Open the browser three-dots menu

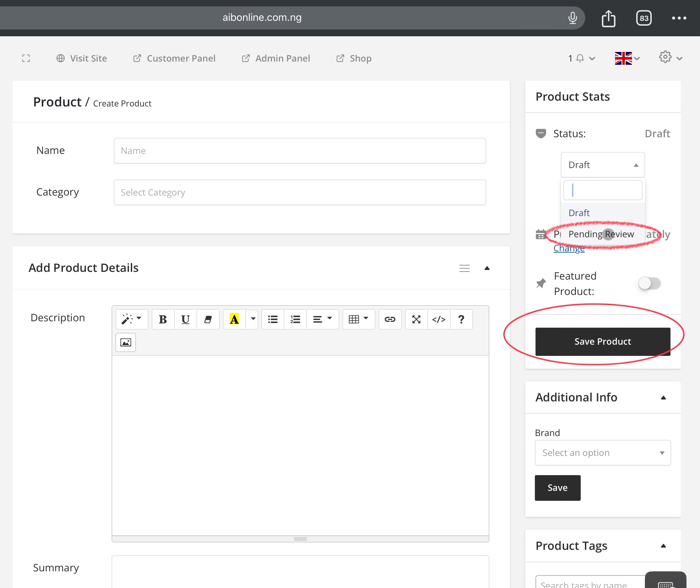coord(679,18)
